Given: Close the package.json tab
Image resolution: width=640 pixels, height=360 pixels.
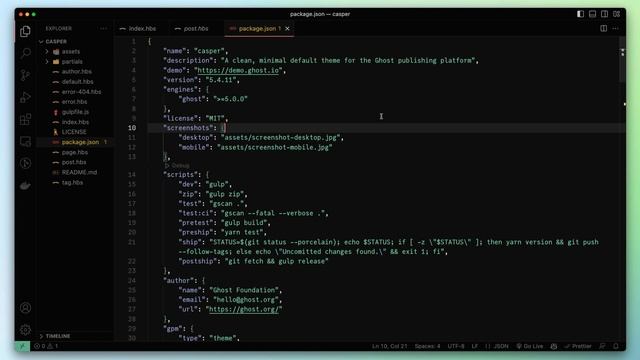Looking at the screenshot, I should click(x=287, y=29).
